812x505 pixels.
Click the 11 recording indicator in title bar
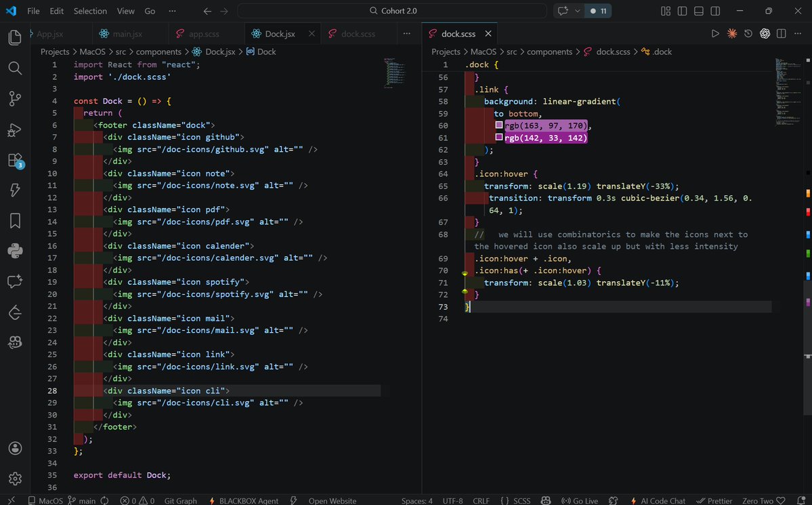(x=598, y=11)
